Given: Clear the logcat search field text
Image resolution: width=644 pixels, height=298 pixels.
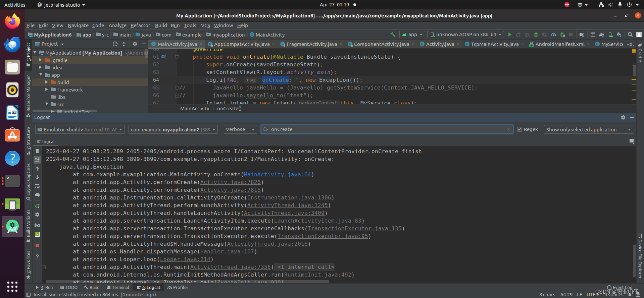Looking at the screenshot, I should pyautogui.click(x=508, y=129).
